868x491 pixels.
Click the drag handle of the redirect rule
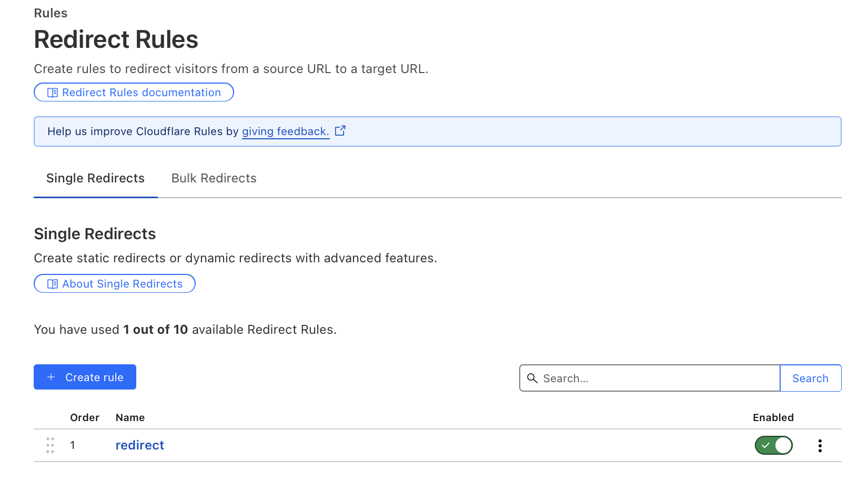pyautogui.click(x=50, y=445)
